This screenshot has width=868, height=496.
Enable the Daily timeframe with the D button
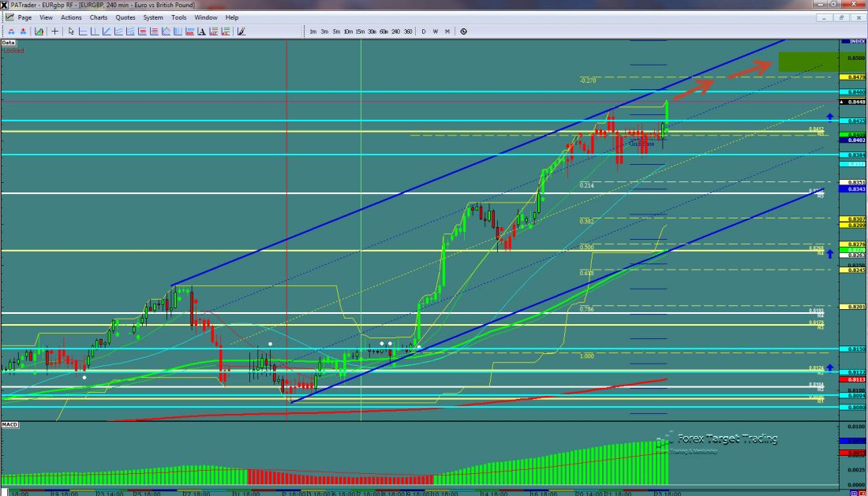coord(423,32)
